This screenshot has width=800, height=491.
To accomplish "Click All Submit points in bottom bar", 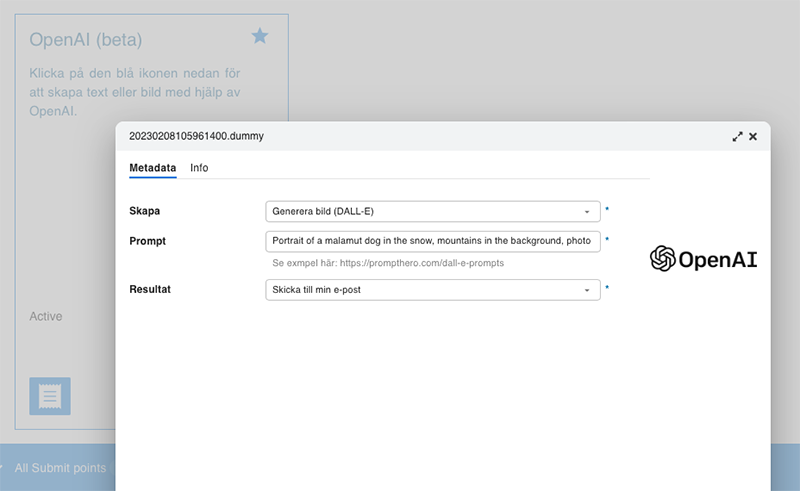I will click(x=60, y=468).
